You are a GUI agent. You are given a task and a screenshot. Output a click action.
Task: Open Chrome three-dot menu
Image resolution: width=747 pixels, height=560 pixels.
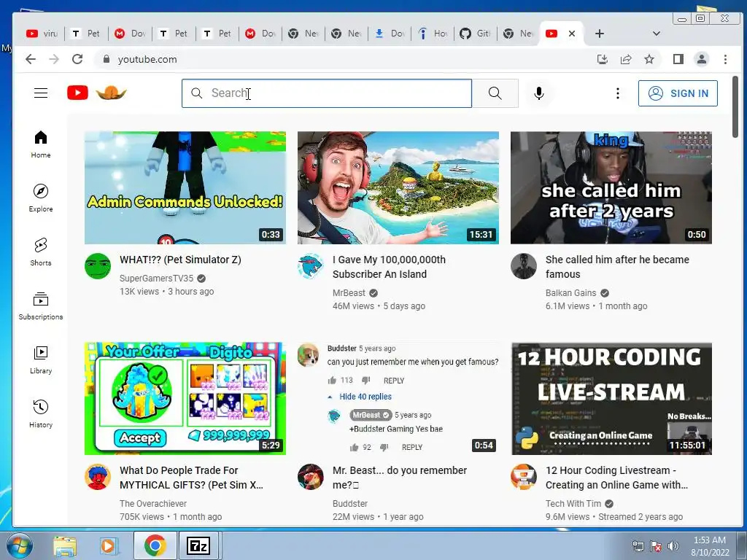pyautogui.click(x=725, y=59)
